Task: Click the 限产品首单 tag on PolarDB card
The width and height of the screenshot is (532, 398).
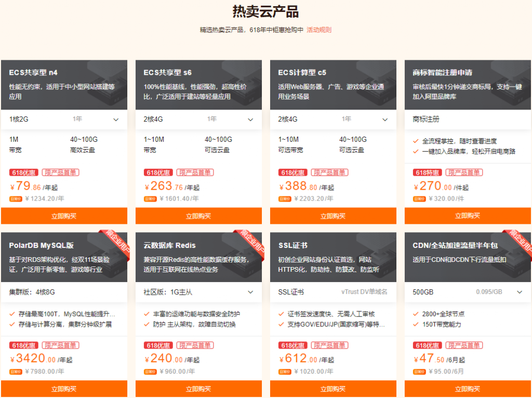Action: (60, 345)
